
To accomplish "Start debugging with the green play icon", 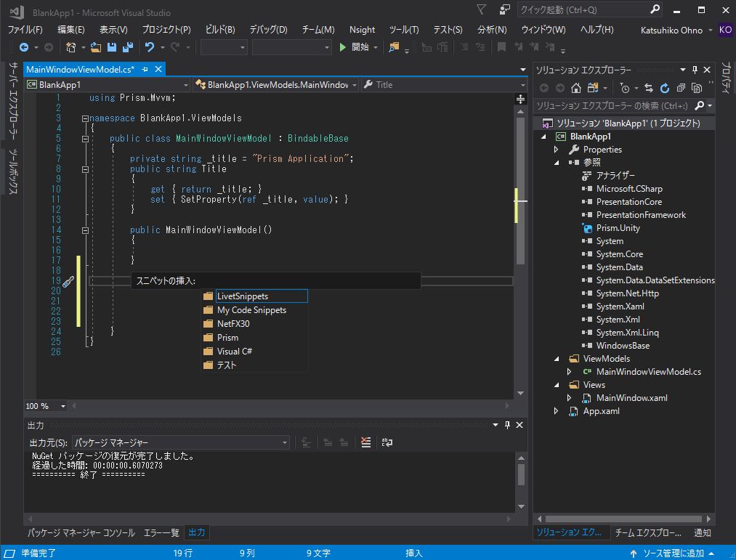I will (343, 47).
